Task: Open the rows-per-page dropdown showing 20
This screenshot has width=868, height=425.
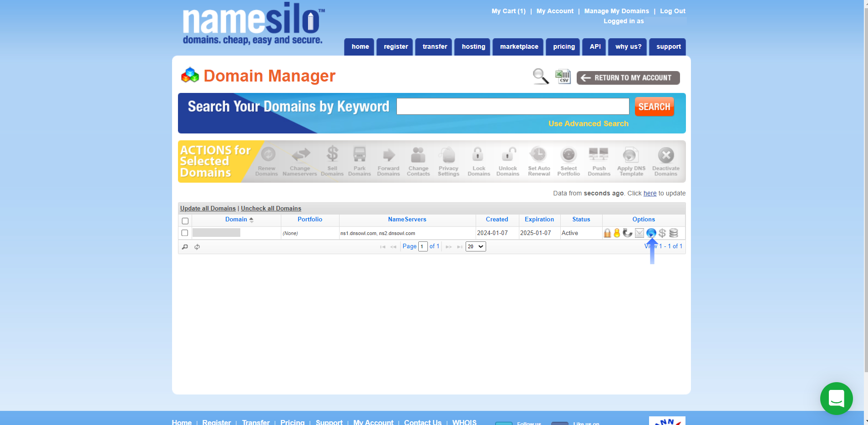Action: pyautogui.click(x=476, y=246)
